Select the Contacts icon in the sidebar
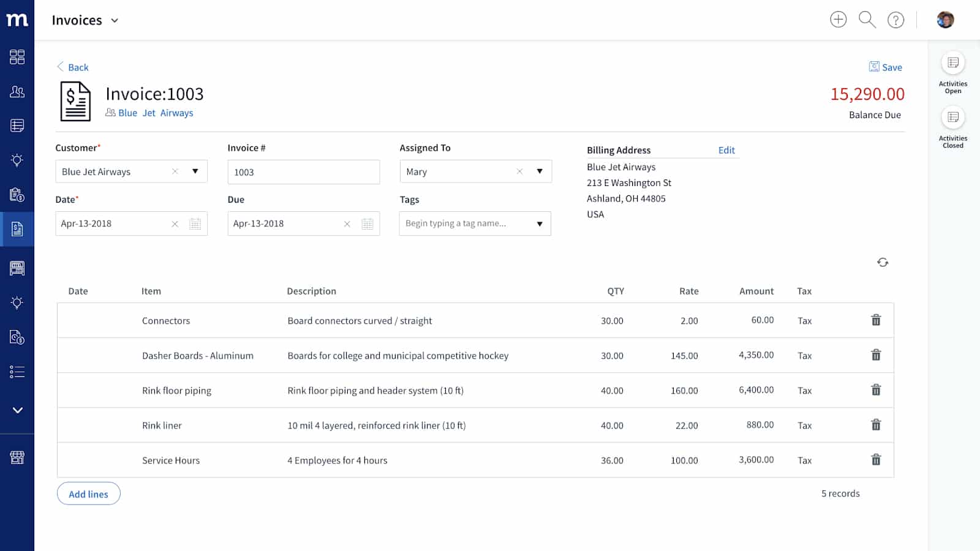Image resolution: width=980 pixels, height=551 pixels. click(x=17, y=91)
